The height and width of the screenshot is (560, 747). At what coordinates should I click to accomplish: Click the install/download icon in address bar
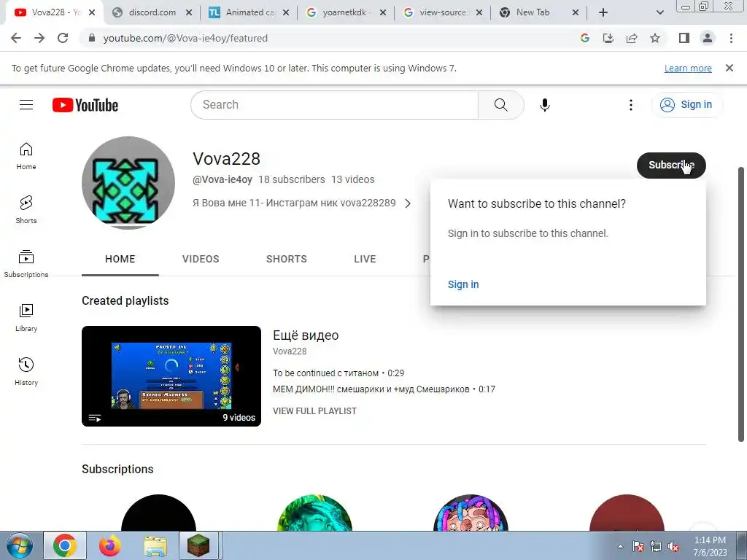pyautogui.click(x=608, y=38)
